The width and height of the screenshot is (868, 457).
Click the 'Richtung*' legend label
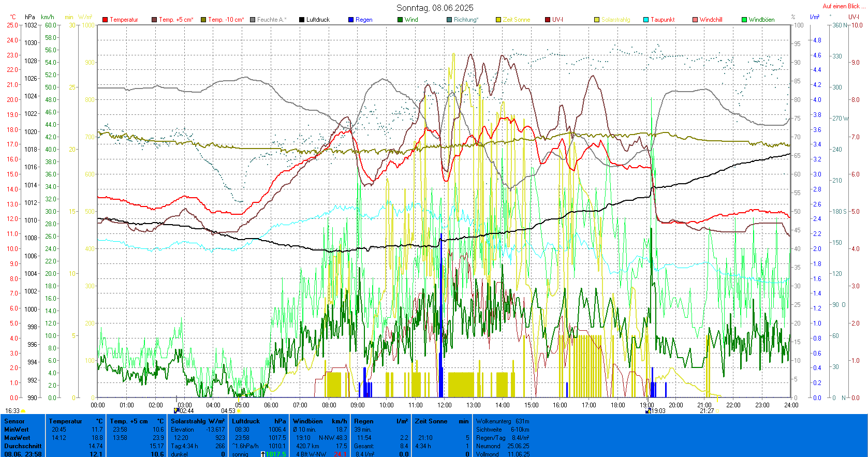tap(466, 20)
